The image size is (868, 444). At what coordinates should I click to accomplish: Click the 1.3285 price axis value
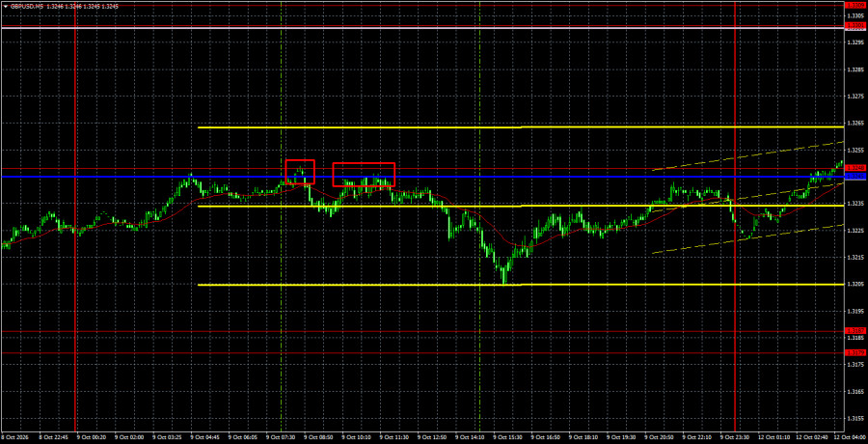[854, 69]
